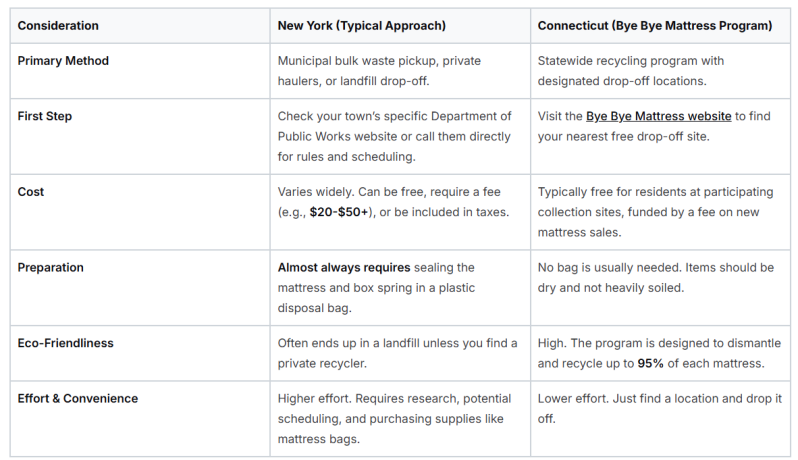Click the 'Statewide recycling program' cell
This screenshot has width=798, height=460.
(x=660, y=71)
